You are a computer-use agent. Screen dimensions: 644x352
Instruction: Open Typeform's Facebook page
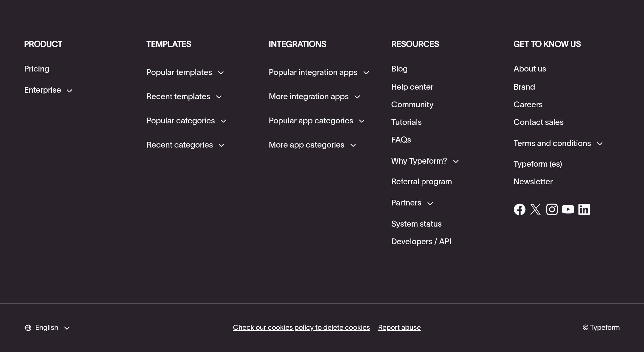coord(519,209)
